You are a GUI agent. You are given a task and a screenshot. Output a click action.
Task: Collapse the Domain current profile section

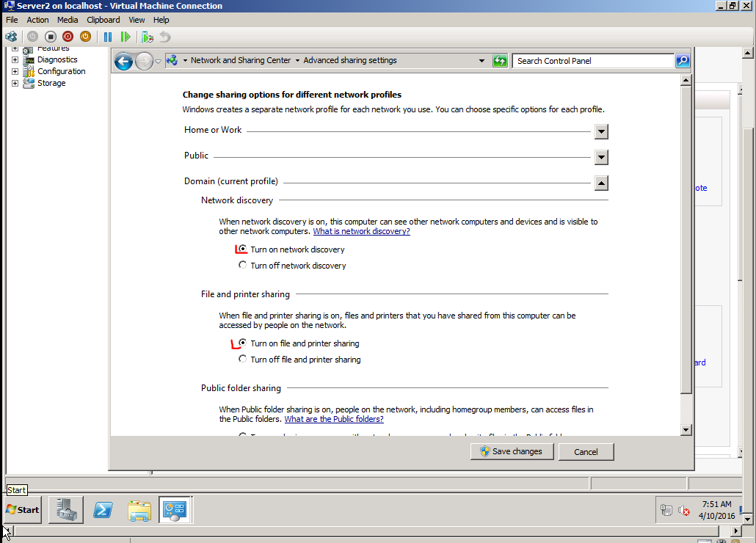click(601, 183)
